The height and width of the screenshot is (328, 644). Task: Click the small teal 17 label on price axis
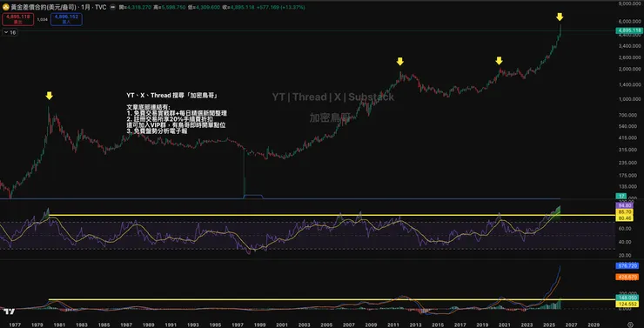click(622, 197)
